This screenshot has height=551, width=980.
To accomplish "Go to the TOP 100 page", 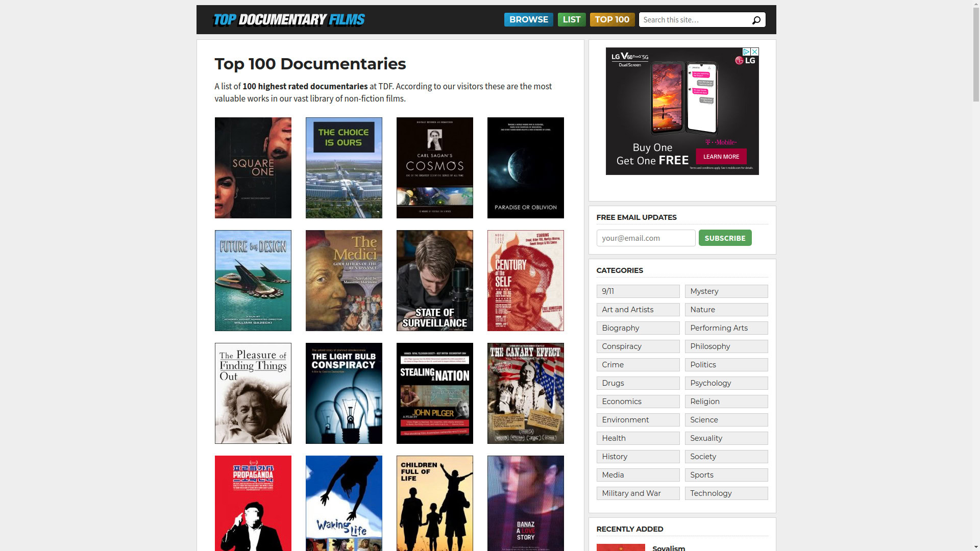I will 611,20.
